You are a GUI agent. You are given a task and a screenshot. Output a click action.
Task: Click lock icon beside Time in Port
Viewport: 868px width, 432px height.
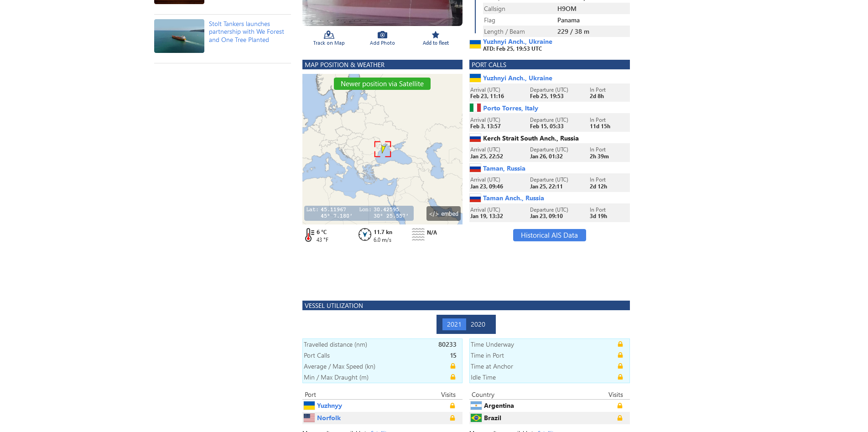click(620, 355)
